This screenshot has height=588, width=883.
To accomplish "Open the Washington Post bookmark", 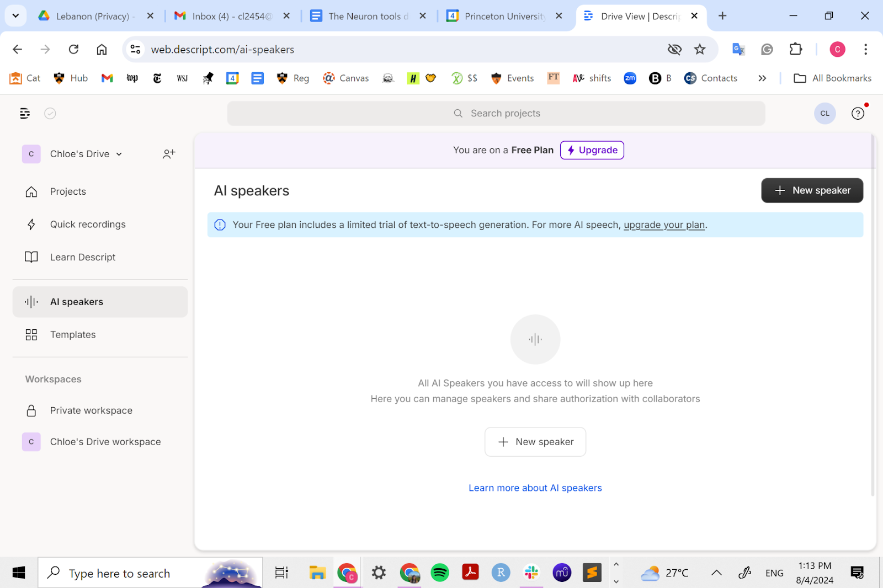I will [x=132, y=78].
